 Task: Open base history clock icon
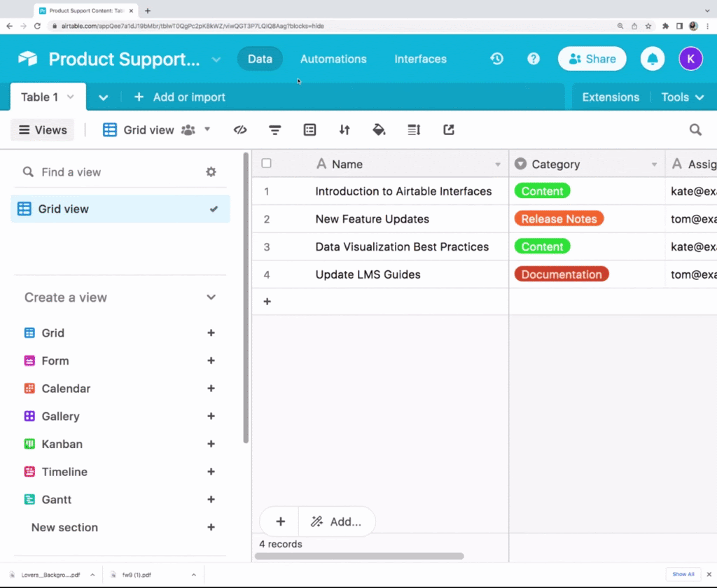(496, 59)
